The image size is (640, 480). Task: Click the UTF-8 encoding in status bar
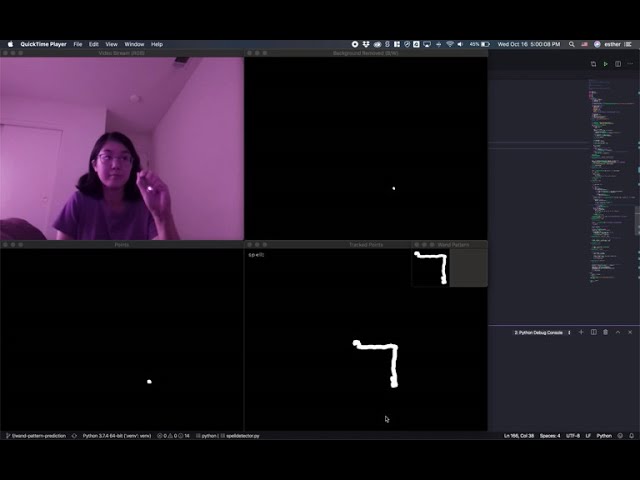572,436
